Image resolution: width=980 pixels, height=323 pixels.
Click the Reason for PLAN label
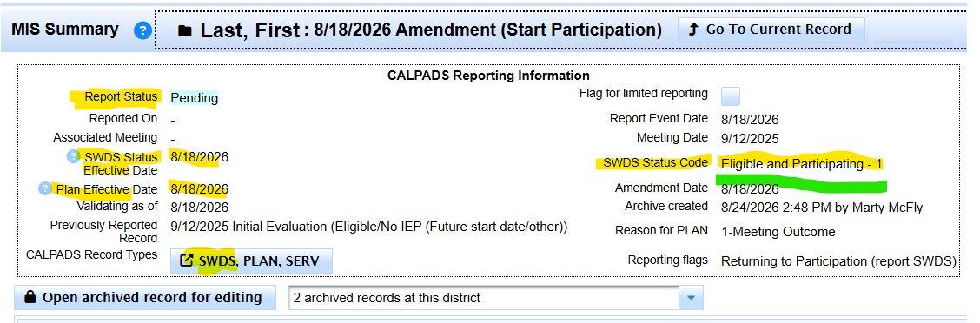[x=661, y=231]
